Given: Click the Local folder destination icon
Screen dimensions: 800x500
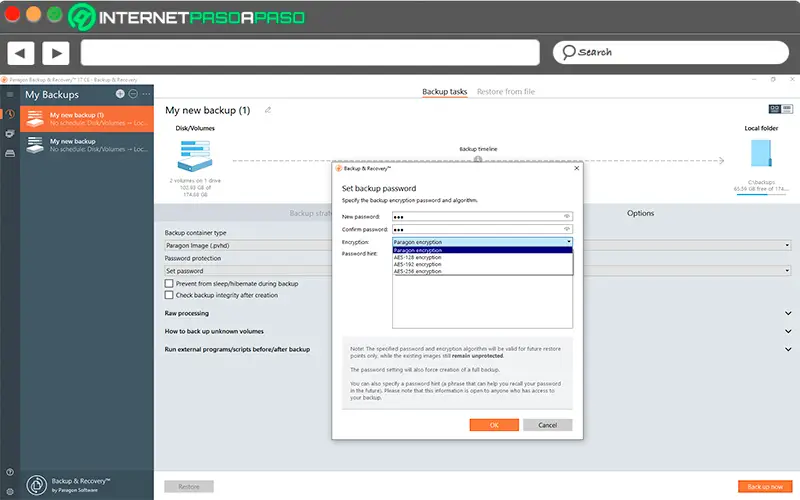Looking at the screenshot, I should tap(761, 154).
